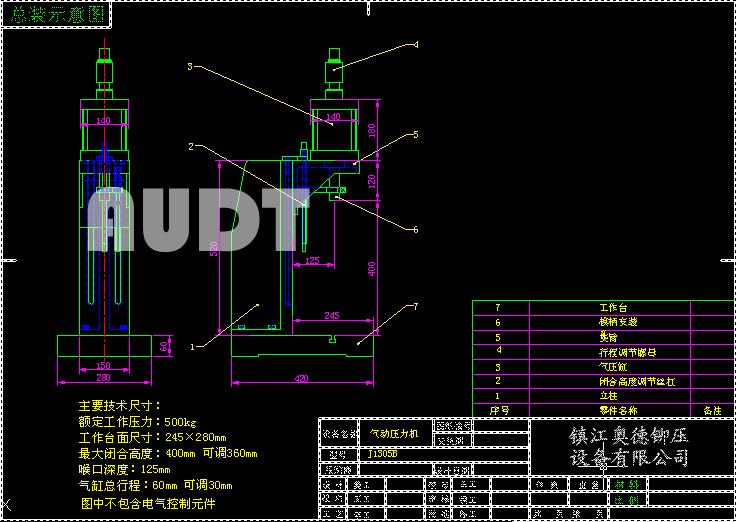Select callout number 3 label

click(x=189, y=67)
